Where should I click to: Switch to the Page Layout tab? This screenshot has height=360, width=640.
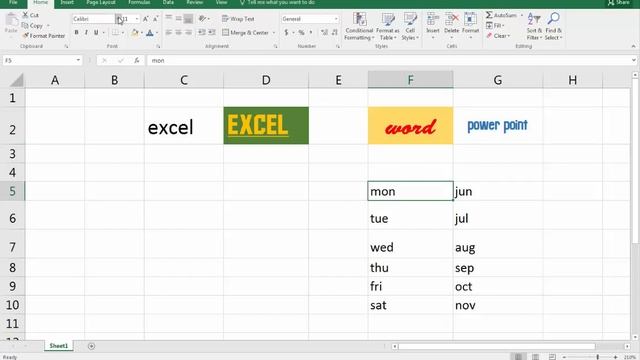pyautogui.click(x=101, y=2)
